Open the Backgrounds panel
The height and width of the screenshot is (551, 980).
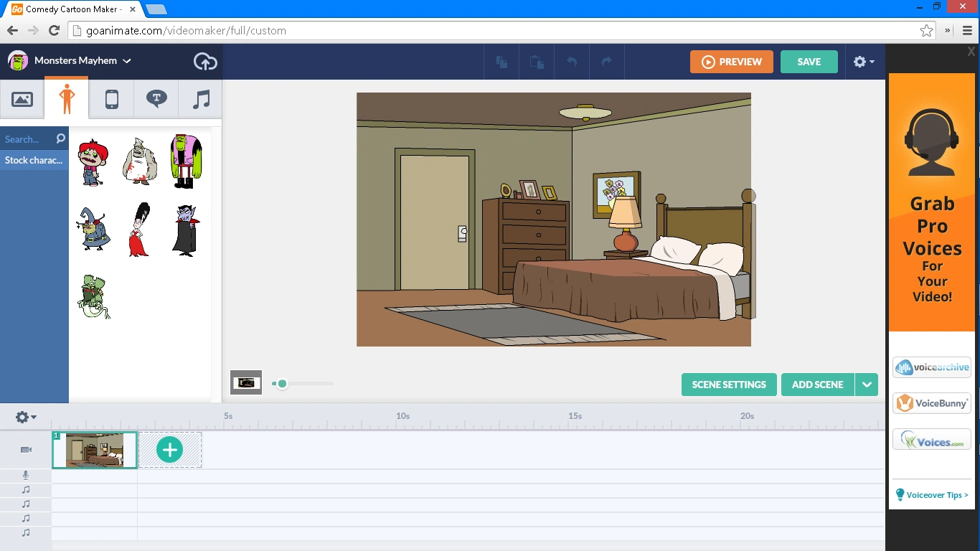(22, 98)
